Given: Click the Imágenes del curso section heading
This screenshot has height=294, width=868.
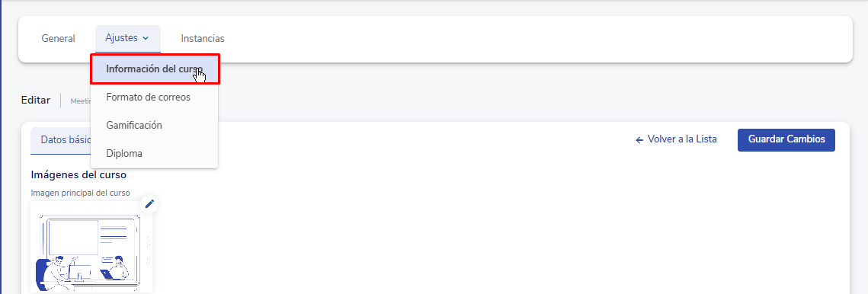Looking at the screenshot, I should [x=79, y=175].
